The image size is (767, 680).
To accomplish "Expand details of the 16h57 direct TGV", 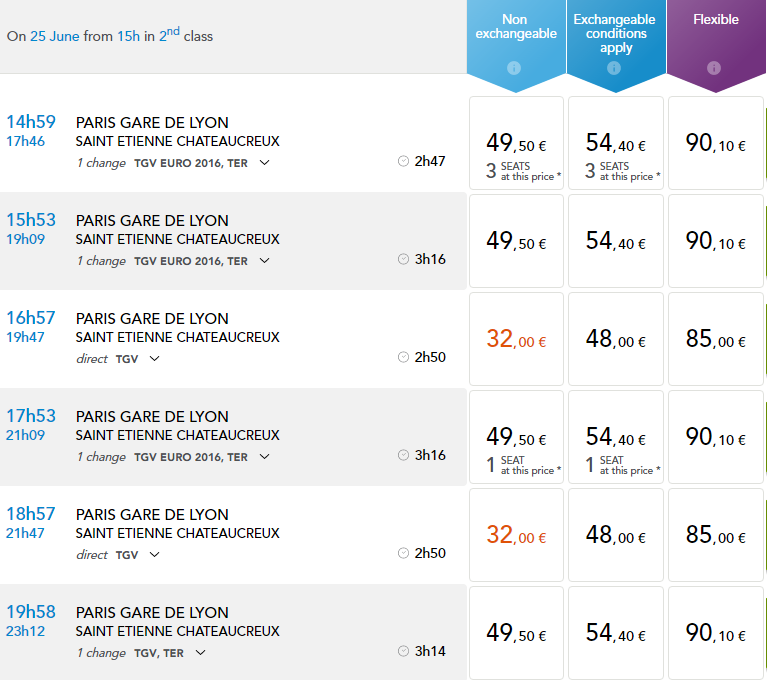I will point(155,359).
